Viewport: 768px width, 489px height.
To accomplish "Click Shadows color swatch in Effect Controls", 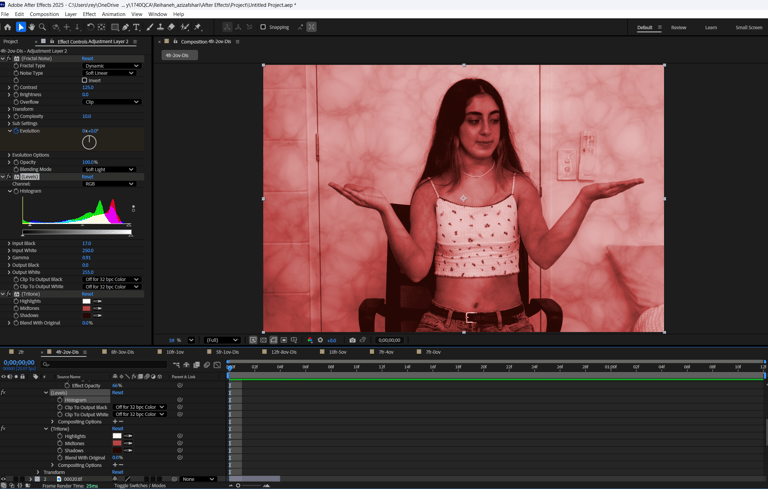I will (87, 316).
